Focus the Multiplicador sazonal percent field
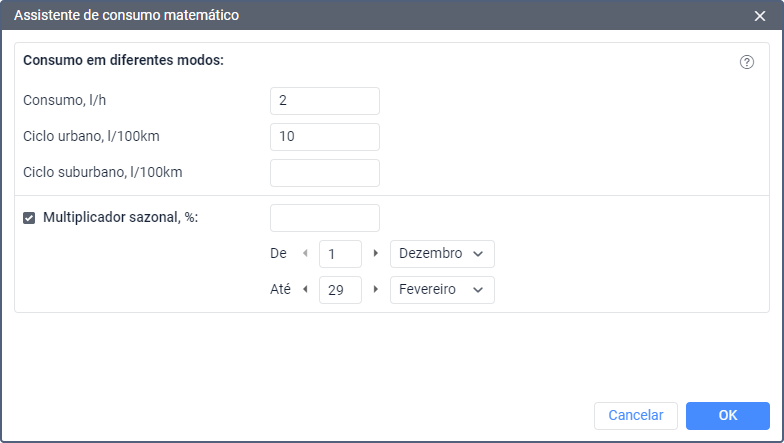784x443 pixels. point(324,218)
